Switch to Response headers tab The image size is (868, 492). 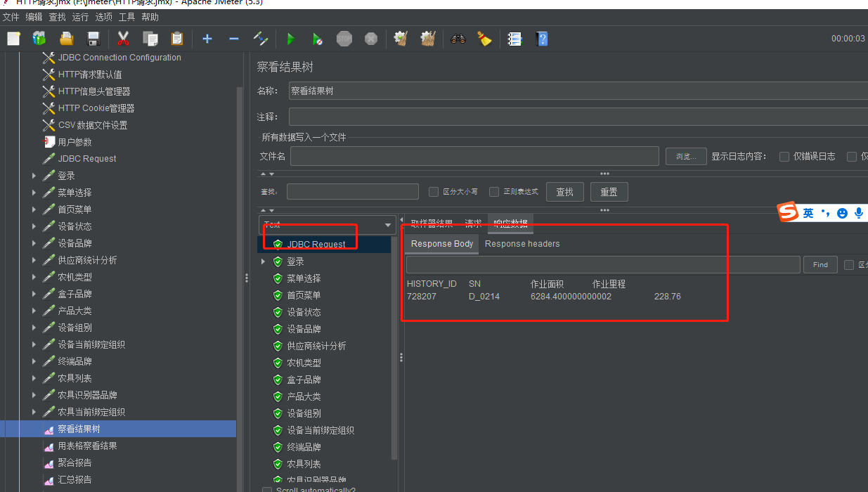click(522, 244)
